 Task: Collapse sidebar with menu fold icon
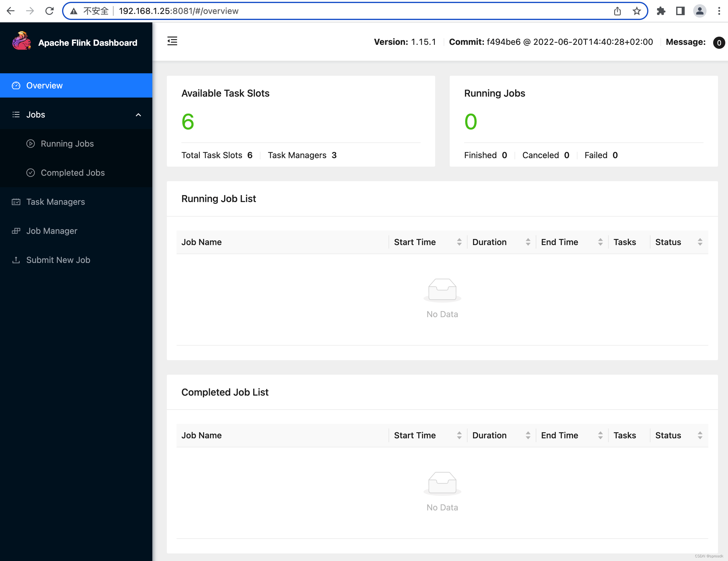coord(172,41)
